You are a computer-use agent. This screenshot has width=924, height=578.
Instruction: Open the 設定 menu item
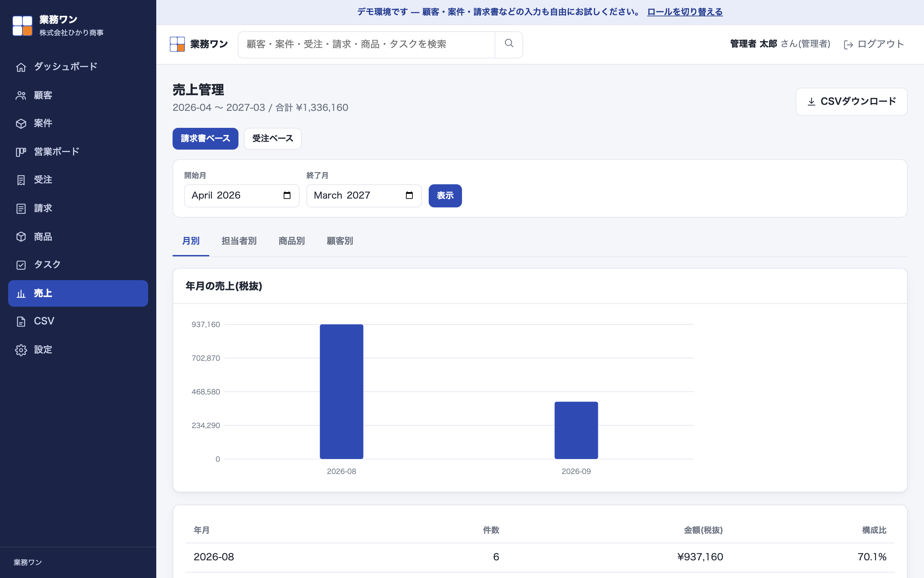(x=78, y=350)
